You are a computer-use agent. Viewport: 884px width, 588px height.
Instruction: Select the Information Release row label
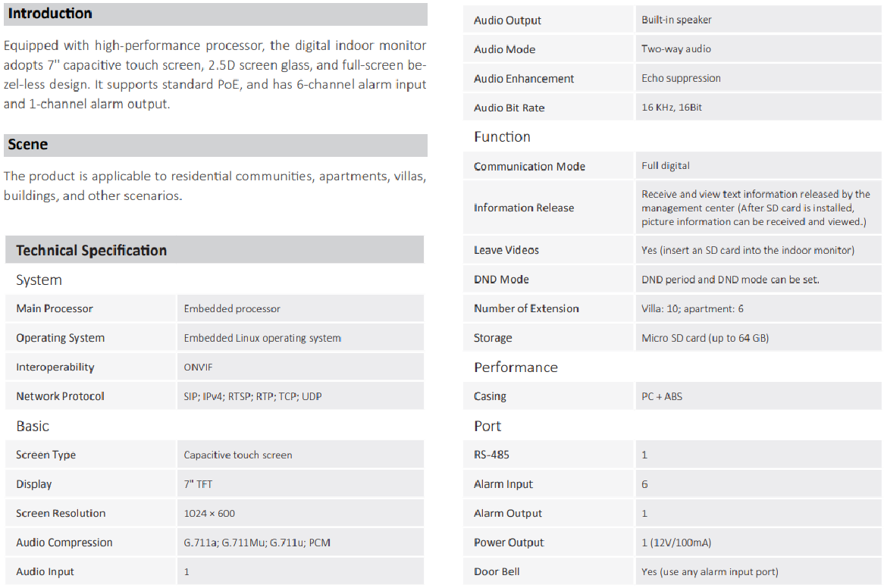(x=524, y=208)
